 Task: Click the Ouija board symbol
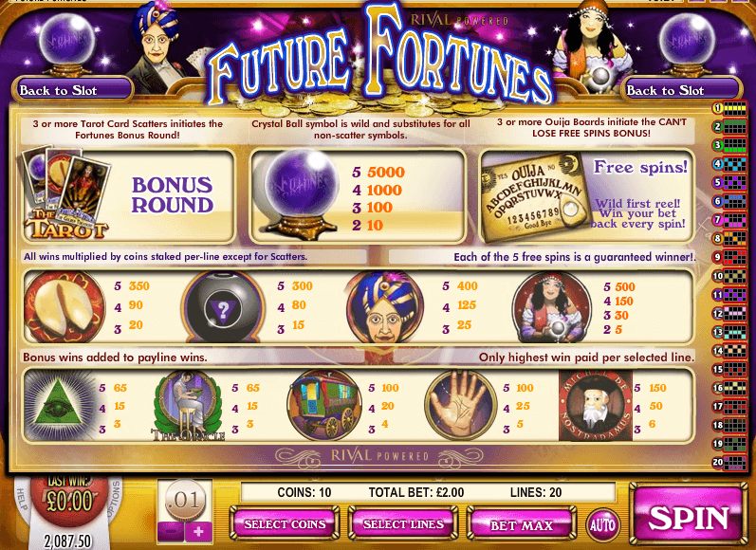[535, 196]
